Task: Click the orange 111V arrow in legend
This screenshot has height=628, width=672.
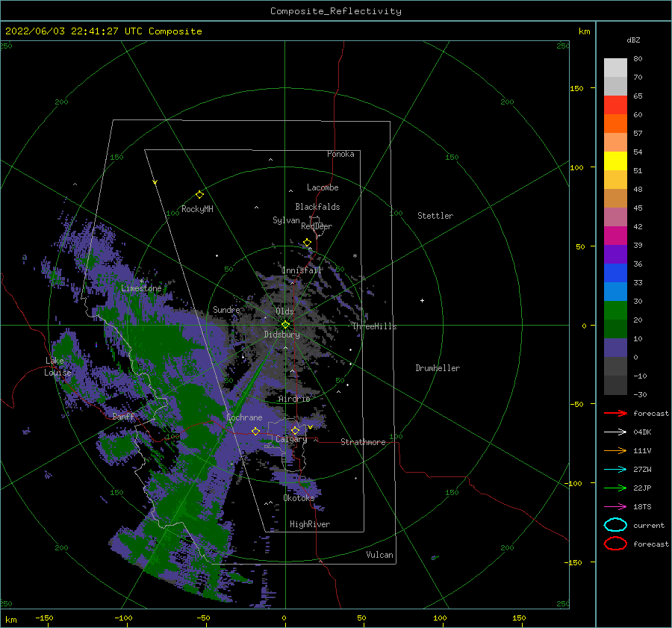Action: 615,450
